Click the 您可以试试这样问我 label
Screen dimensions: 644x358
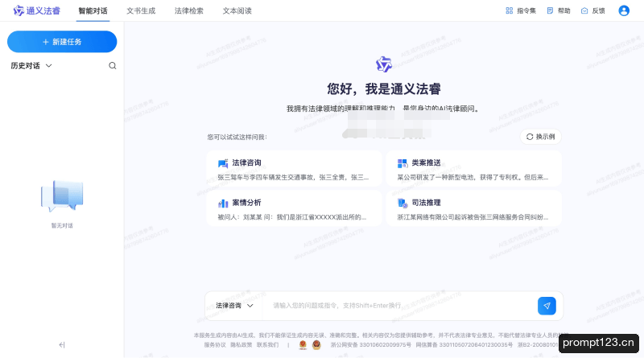point(237,137)
